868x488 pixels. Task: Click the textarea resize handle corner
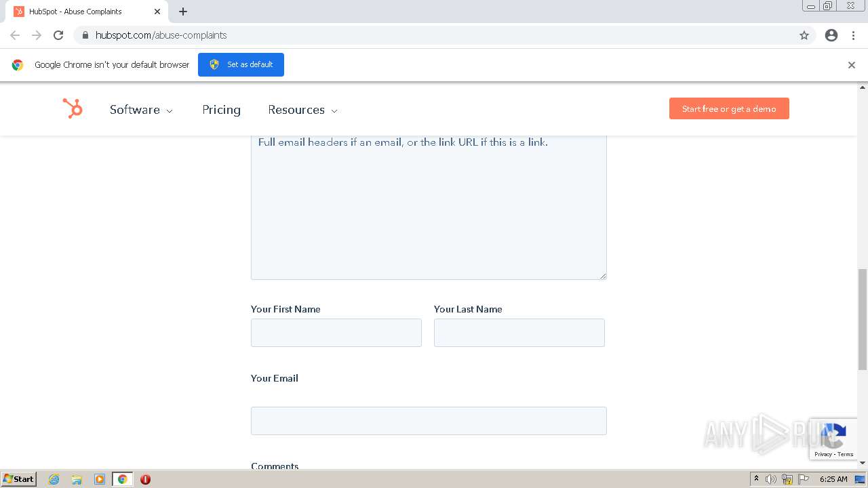coord(603,275)
